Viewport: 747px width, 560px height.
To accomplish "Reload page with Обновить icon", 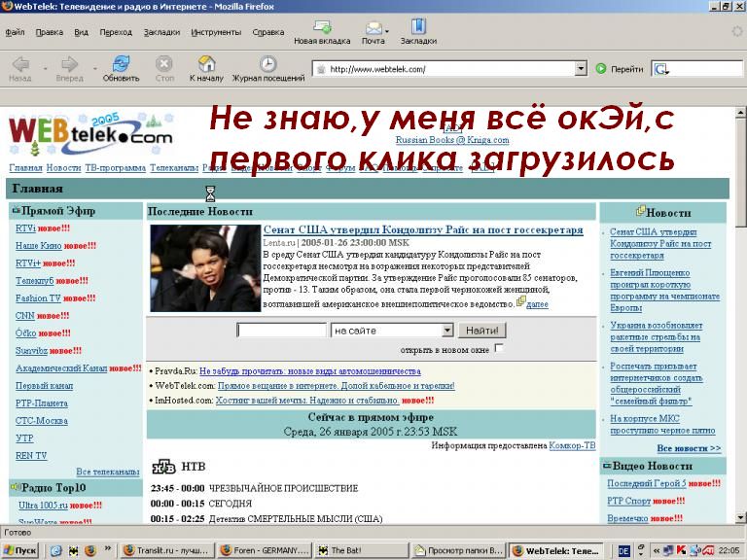I will tap(122, 64).
